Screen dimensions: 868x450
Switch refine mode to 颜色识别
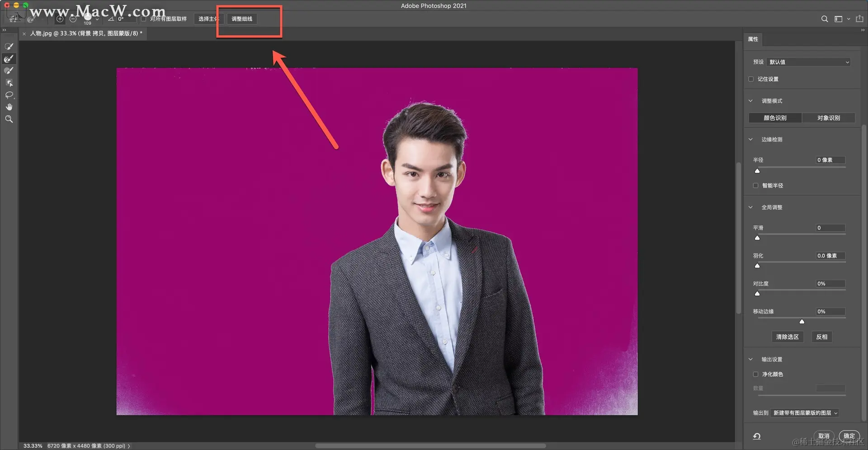tap(775, 118)
